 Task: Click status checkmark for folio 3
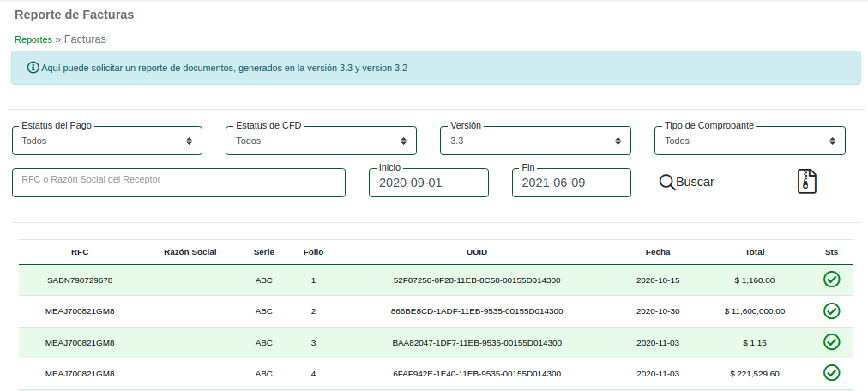(831, 342)
